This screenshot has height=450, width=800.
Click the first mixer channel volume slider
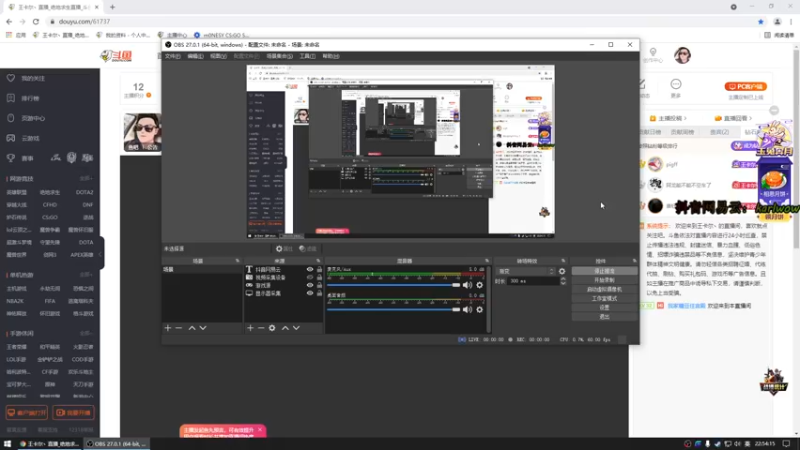[393, 285]
